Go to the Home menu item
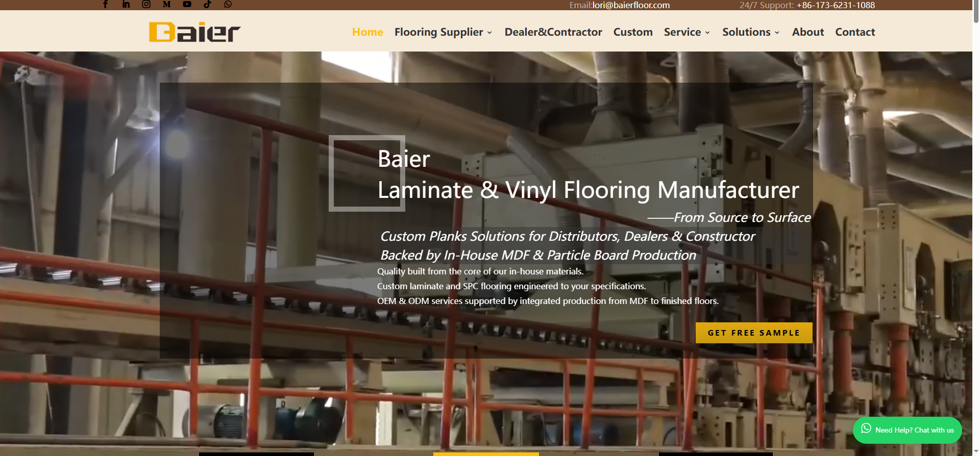Image resolution: width=980 pixels, height=456 pixels. point(367,32)
